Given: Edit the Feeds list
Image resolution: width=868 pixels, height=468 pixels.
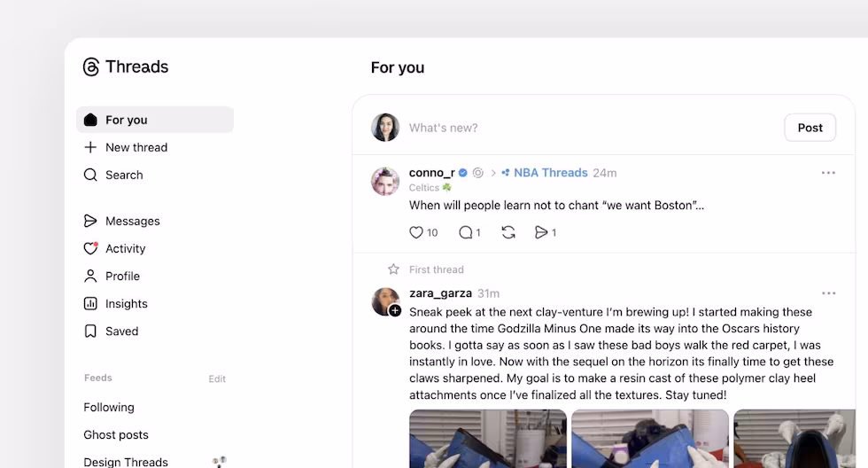Looking at the screenshot, I should tap(217, 378).
